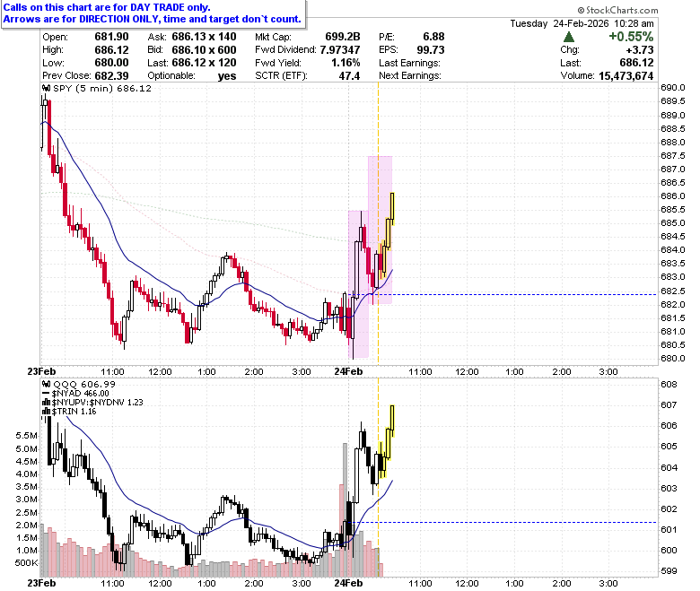This screenshot has width=700, height=591.
Task: Click the Optionable value yes
Action: [227, 76]
